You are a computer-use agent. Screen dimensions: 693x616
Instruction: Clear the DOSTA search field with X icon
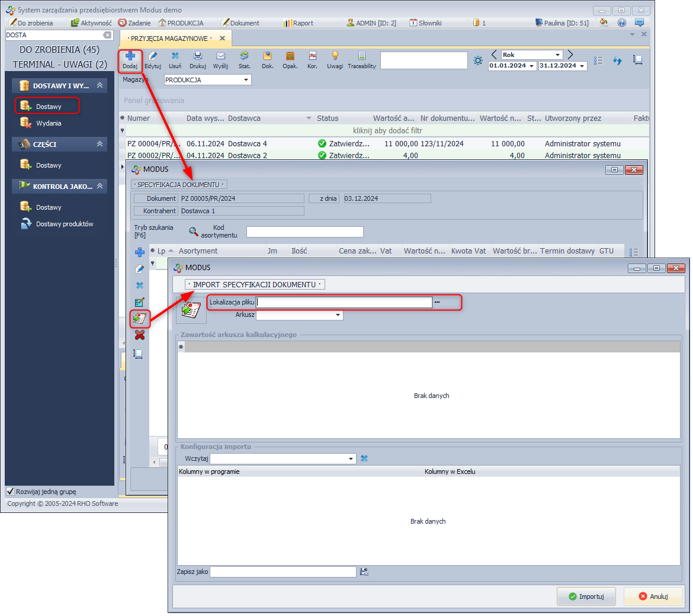click(x=107, y=35)
